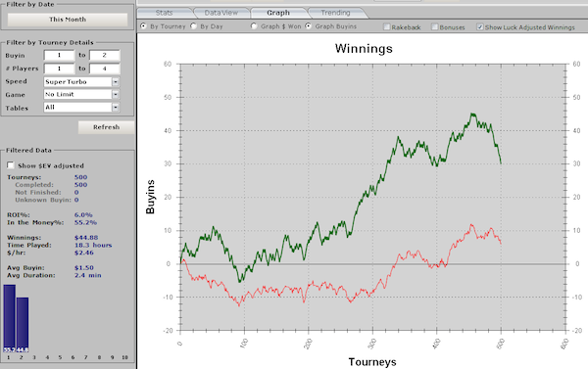
Task: Click the Avg Buyin value $1.50
Action: pos(84,267)
